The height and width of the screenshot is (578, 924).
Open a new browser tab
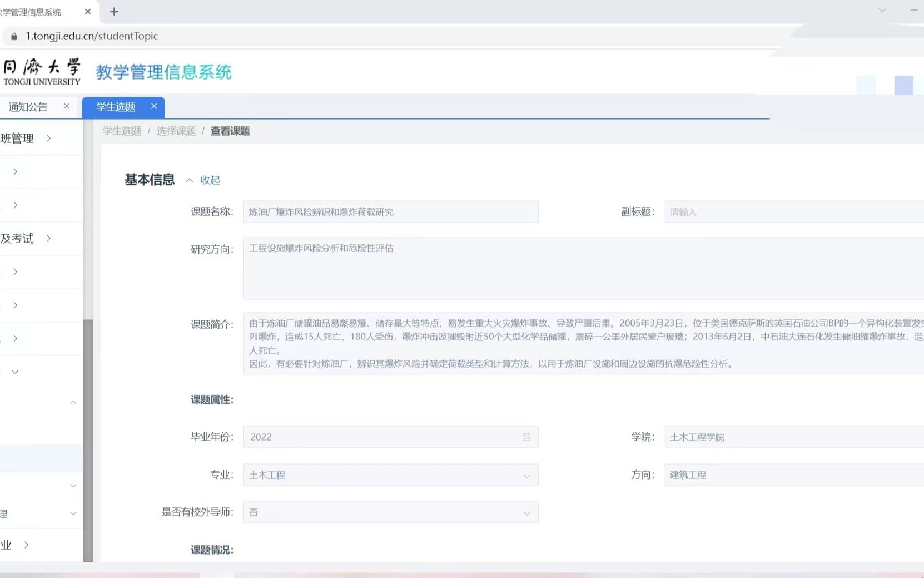point(114,12)
